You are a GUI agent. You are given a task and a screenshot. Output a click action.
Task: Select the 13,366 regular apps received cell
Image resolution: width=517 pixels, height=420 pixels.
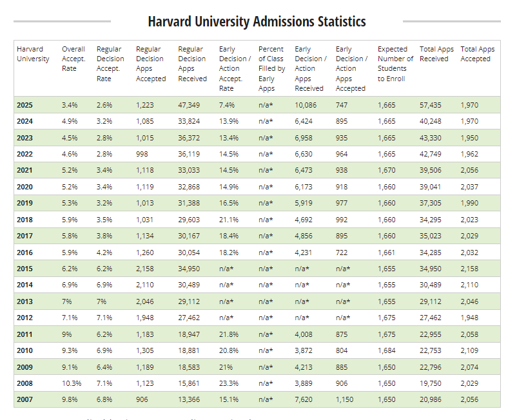(189, 399)
